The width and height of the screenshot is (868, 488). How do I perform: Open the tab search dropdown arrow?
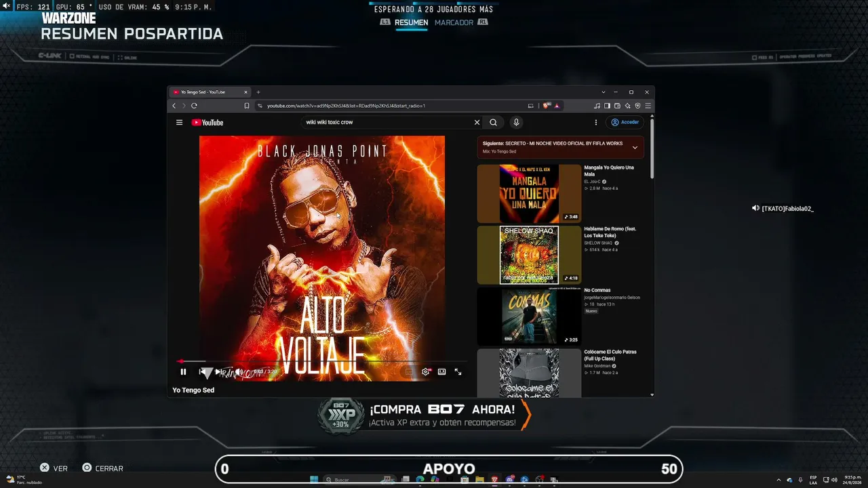click(x=604, y=92)
